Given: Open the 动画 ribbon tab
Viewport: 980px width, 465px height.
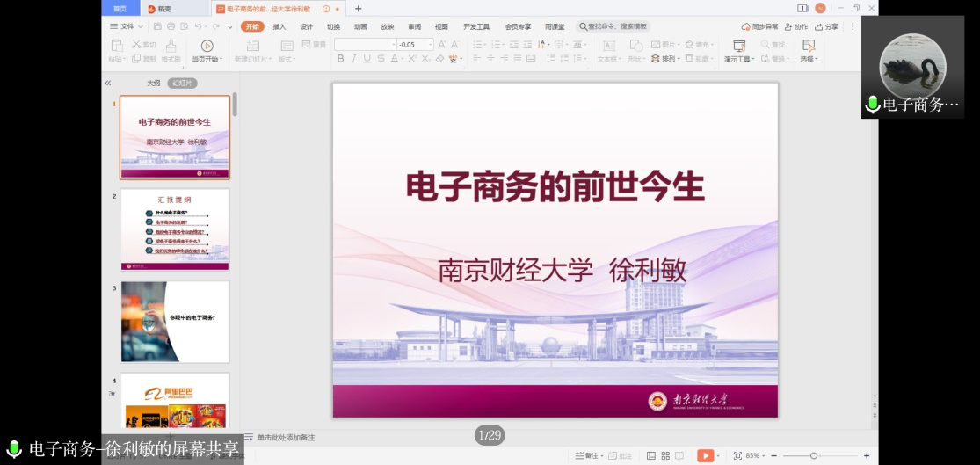Looking at the screenshot, I should pyautogui.click(x=360, y=26).
